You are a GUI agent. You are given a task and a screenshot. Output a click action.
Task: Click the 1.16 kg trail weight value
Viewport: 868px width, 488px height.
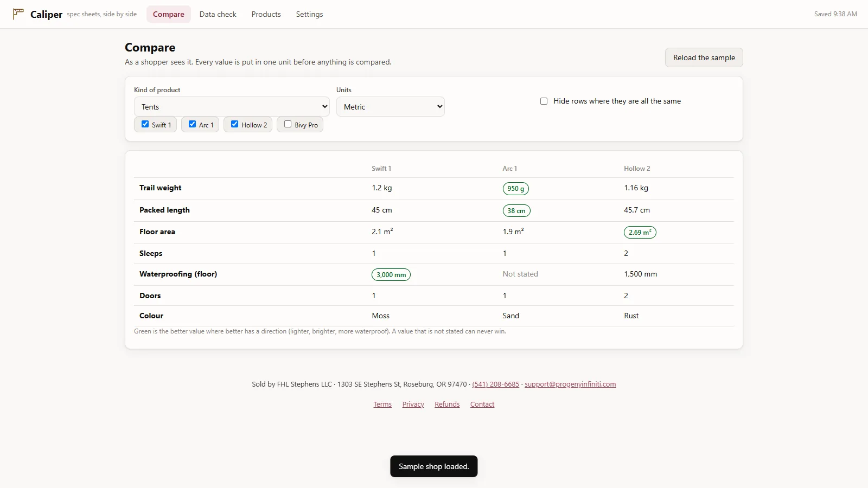coord(636,188)
